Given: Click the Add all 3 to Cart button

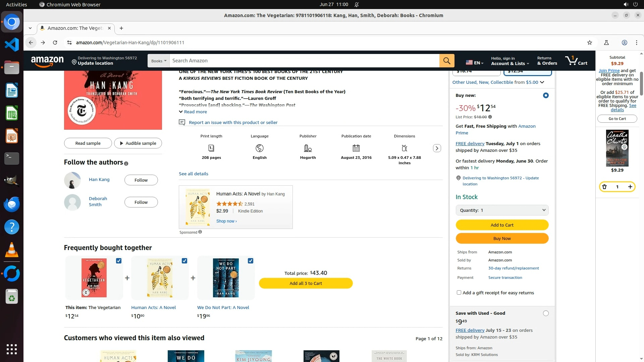Looking at the screenshot, I should point(306,283).
